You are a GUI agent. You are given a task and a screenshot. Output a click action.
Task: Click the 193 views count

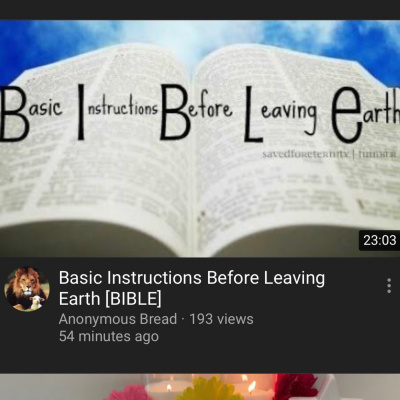pyautogui.click(x=221, y=319)
